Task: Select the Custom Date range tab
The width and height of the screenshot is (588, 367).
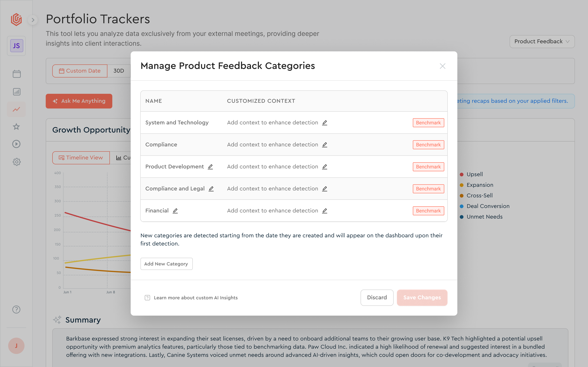Action: pos(80,71)
